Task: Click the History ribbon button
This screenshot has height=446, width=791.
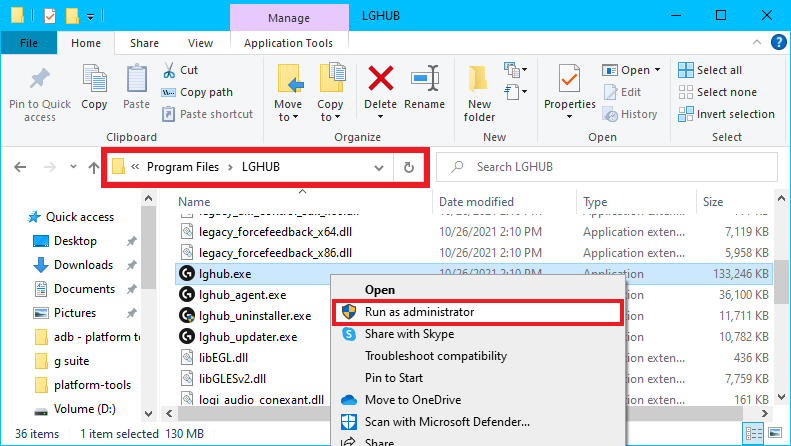Action: [630, 115]
